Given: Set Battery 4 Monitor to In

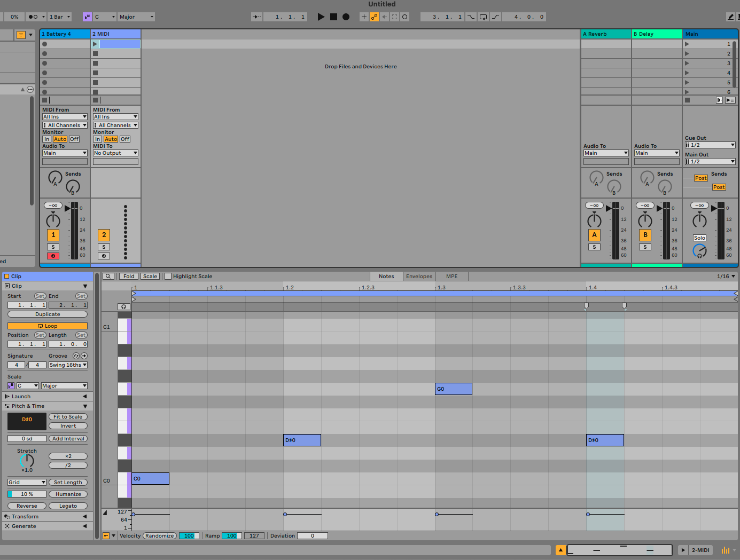Looking at the screenshot, I should (46, 139).
